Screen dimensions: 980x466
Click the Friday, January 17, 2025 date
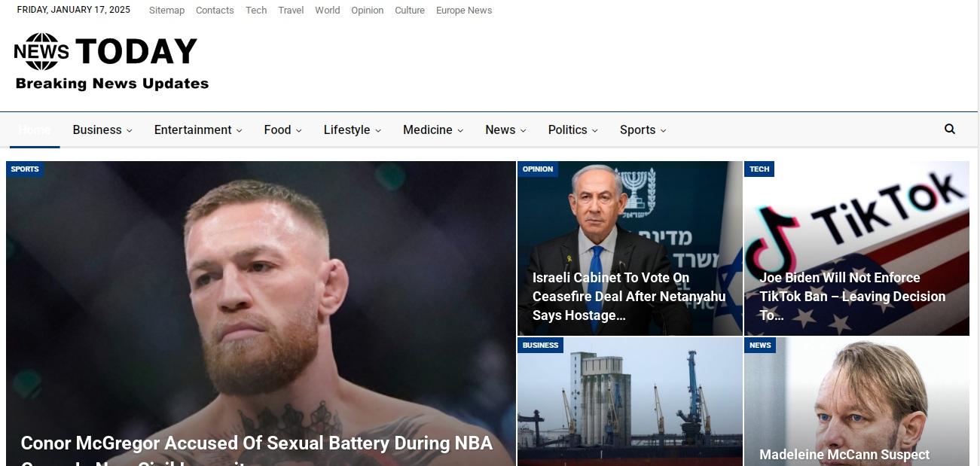74,10
